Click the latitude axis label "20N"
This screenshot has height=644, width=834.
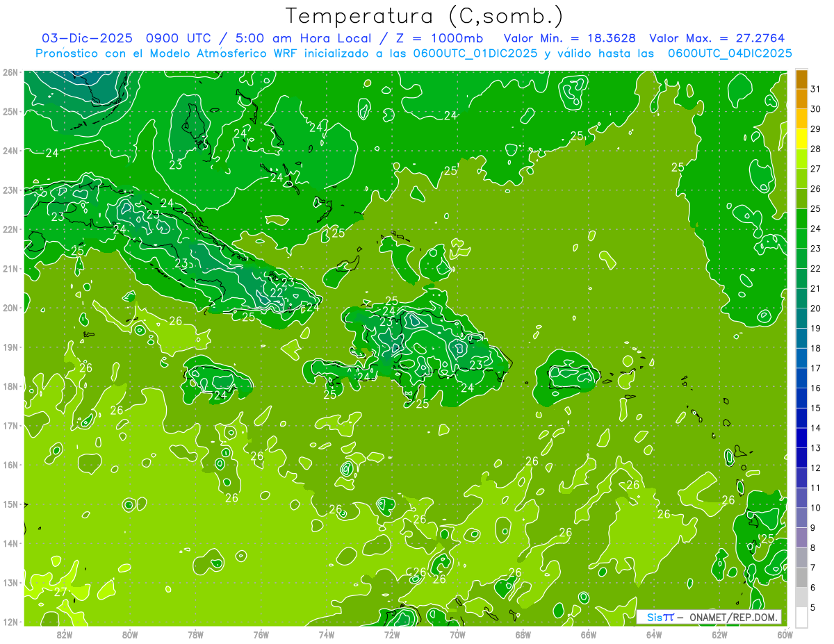[x=10, y=308]
